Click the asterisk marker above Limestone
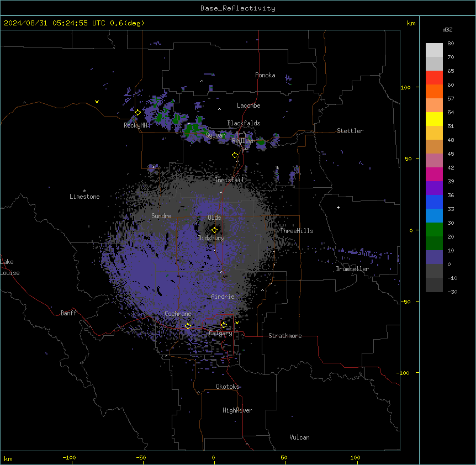The image size is (476, 465). (84, 191)
